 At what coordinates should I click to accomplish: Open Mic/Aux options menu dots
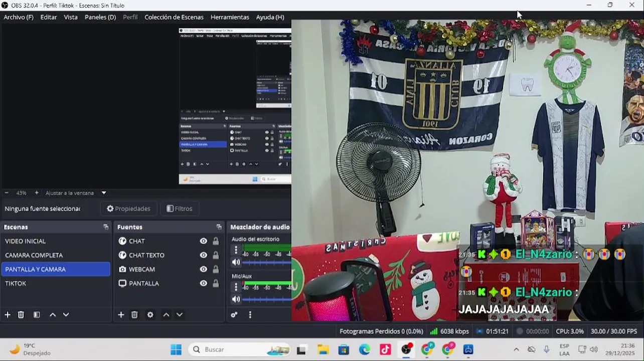point(236,287)
